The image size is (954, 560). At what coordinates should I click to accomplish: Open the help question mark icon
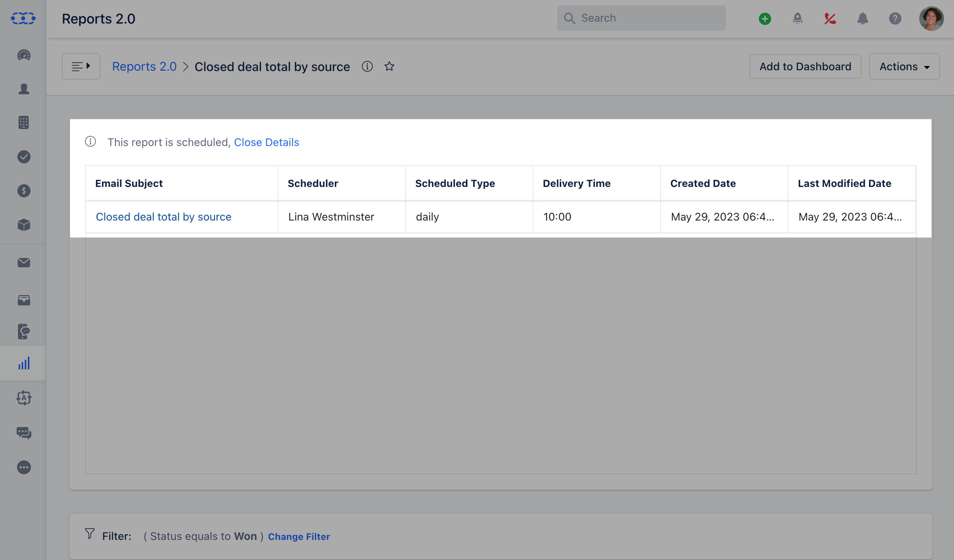point(895,19)
